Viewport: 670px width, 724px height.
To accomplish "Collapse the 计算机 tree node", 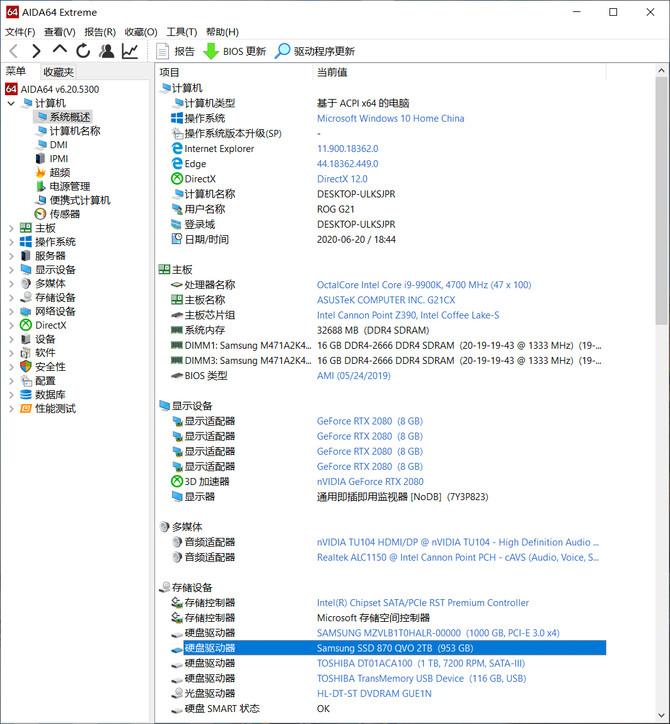I will 12,103.
